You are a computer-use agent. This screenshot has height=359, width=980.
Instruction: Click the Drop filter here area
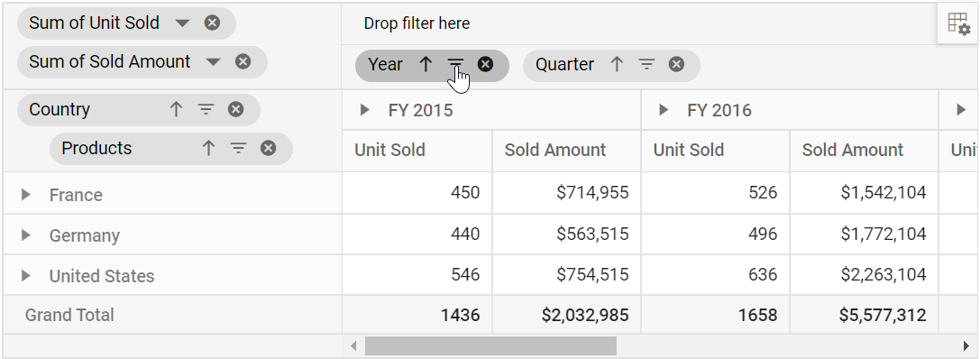(639, 23)
